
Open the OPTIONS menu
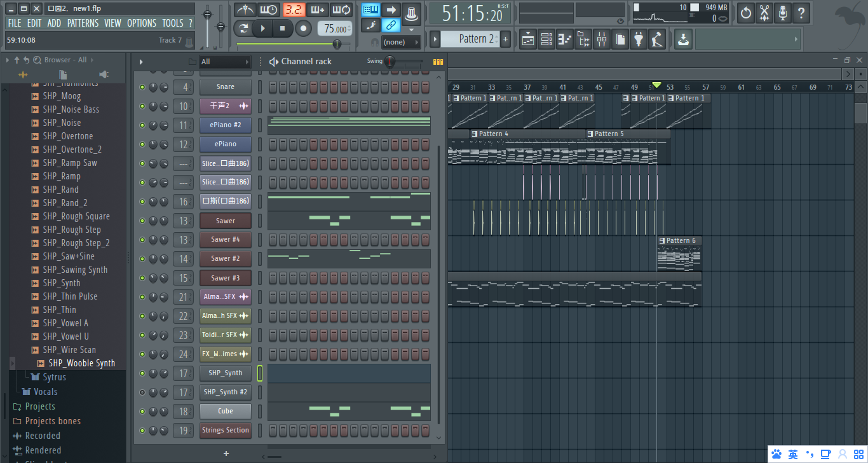142,23
